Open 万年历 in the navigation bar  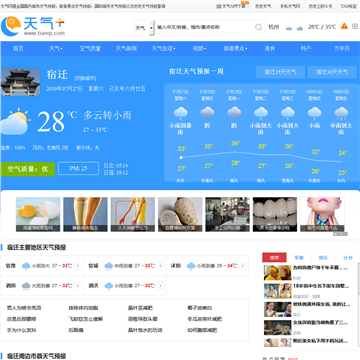342,49
